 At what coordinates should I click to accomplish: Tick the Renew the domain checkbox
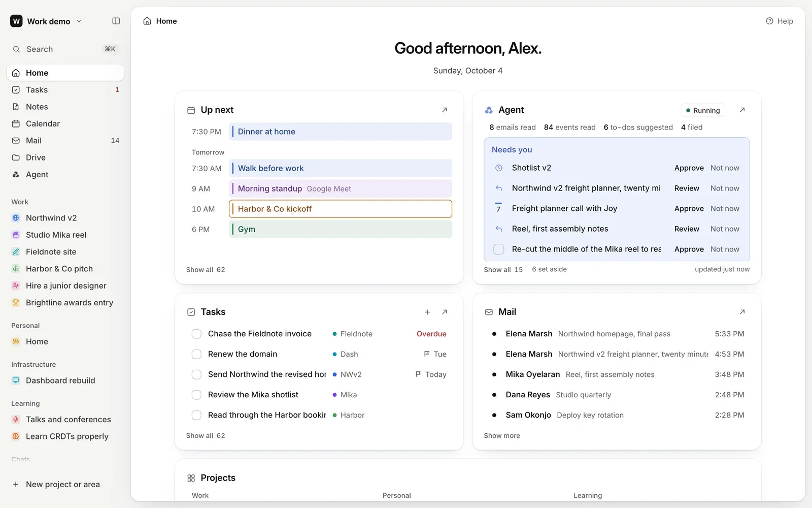[x=196, y=354]
